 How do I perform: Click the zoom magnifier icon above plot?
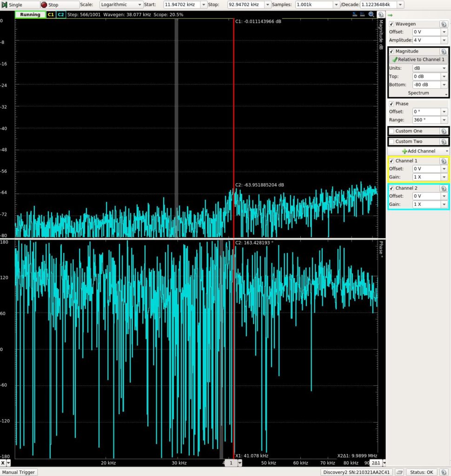click(371, 14)
